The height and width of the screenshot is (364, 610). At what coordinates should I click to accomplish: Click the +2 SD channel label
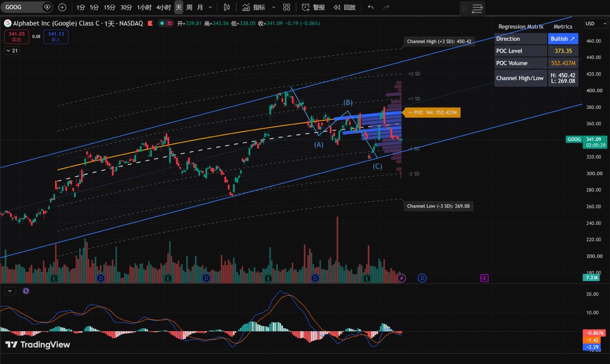point(414,74)
